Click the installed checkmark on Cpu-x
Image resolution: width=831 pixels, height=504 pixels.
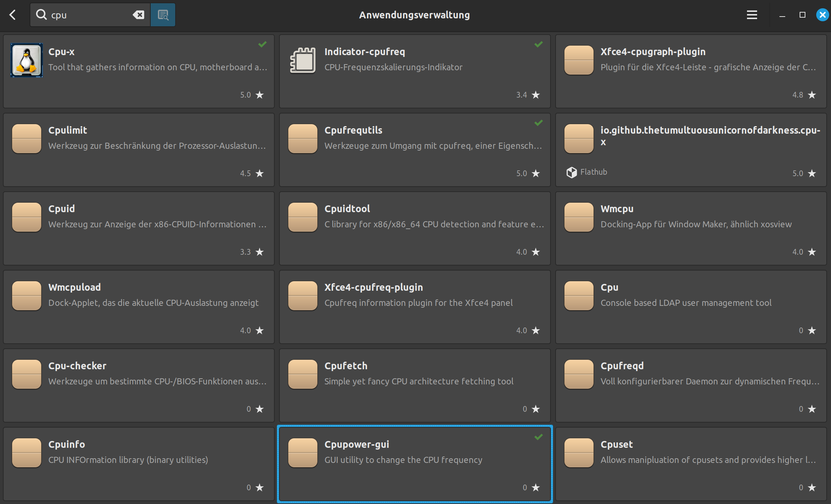coord(262,44)
